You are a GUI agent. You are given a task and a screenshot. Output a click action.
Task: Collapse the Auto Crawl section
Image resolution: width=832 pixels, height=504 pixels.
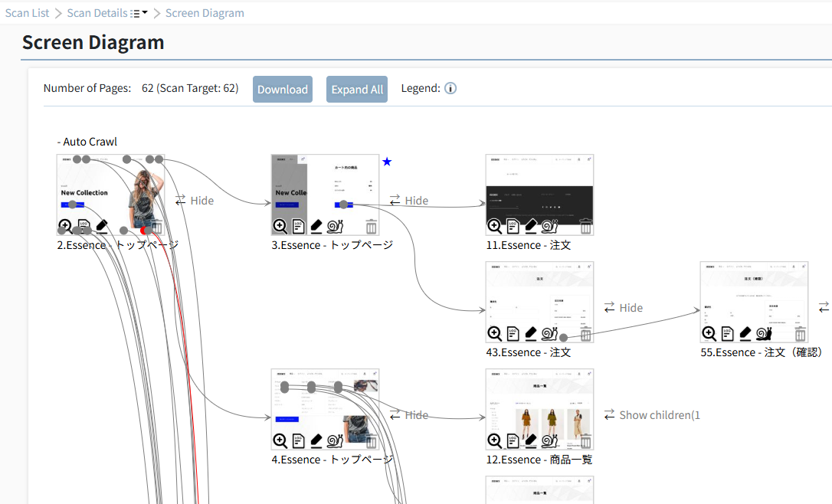(87, 142)
